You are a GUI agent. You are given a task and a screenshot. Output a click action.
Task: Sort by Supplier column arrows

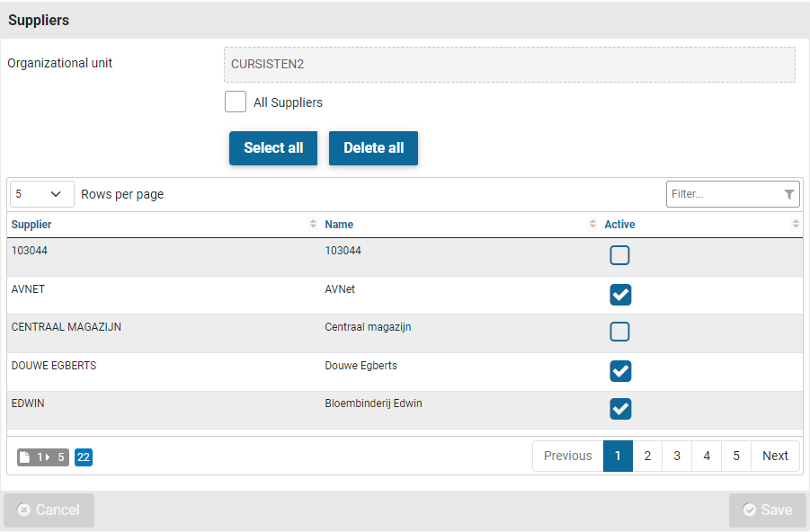313,224
